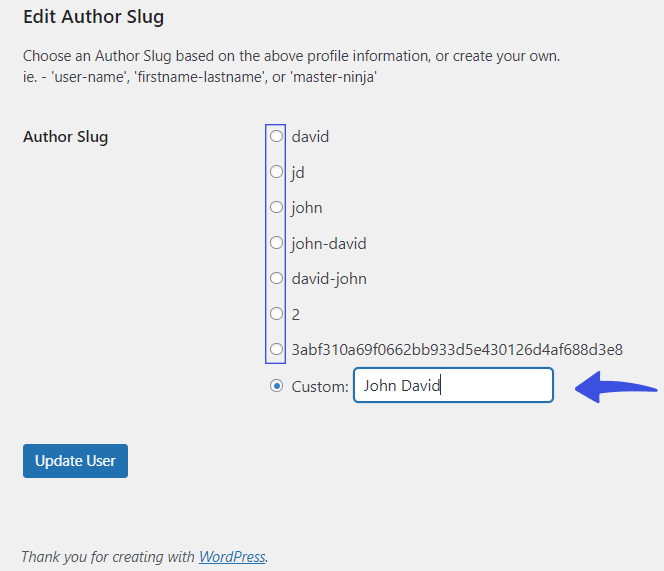Pick the 'john-david' radio button

click(277, 243)
